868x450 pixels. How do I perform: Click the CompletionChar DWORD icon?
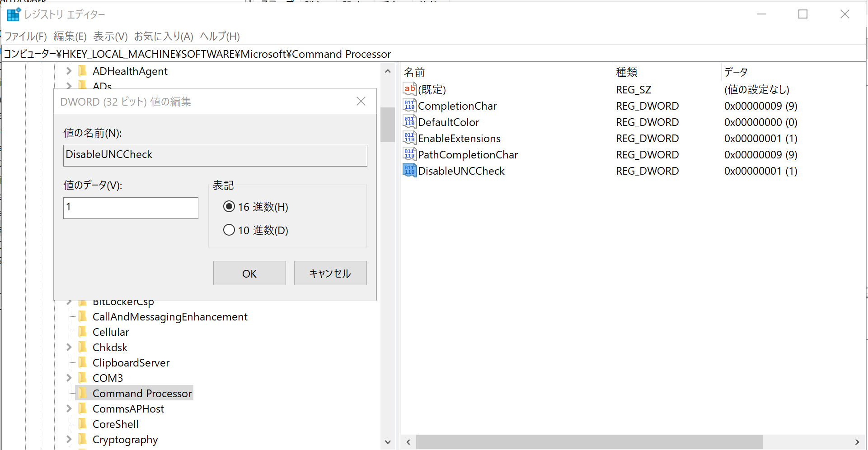point(409,106)
